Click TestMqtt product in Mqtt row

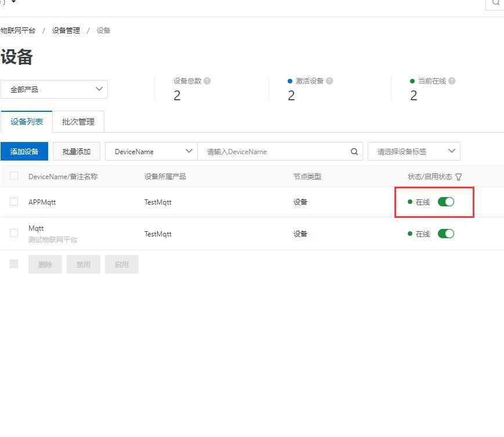pos(158,234)
